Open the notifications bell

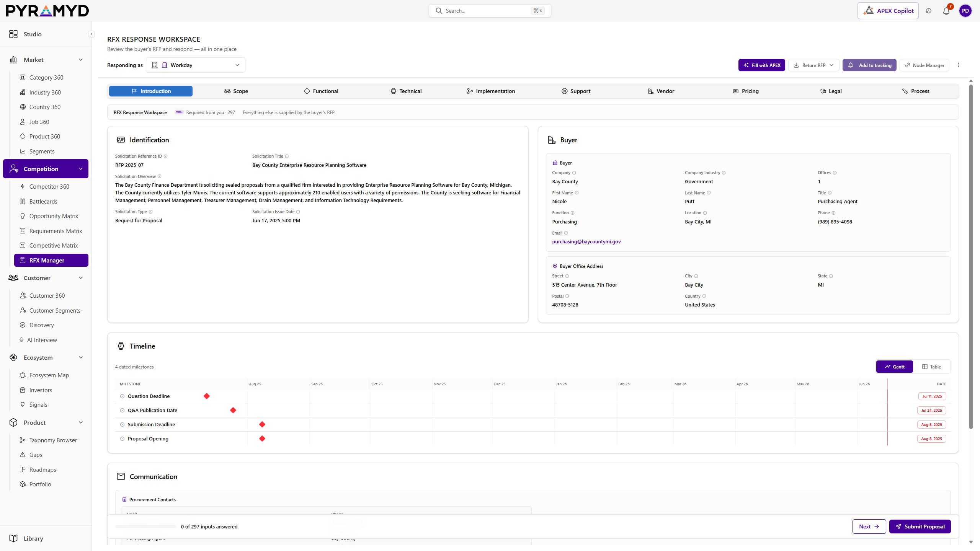point(946,11)
